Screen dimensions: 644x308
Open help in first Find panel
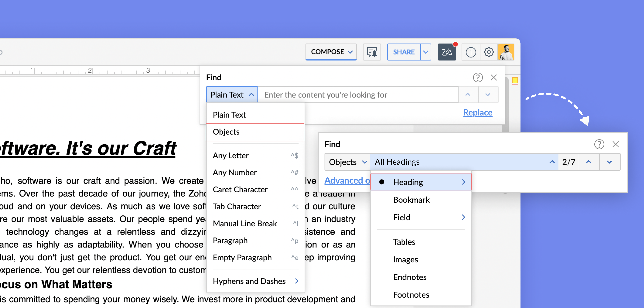[478, 77]
